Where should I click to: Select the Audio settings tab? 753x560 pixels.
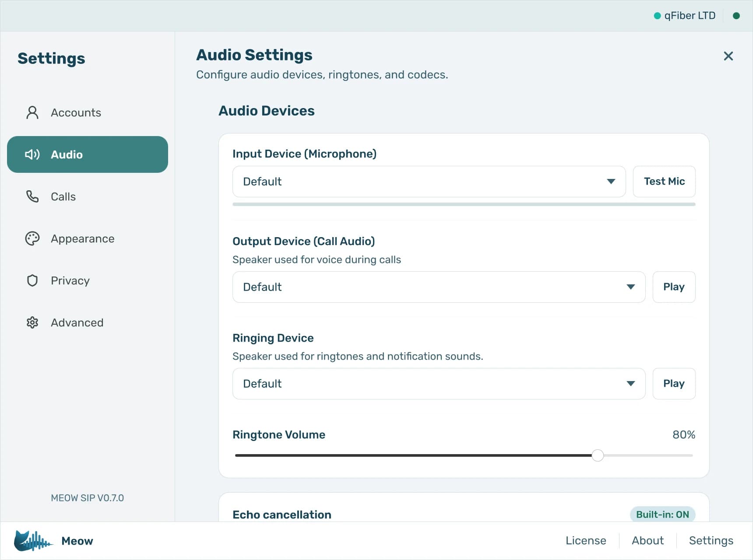[88, 154]
